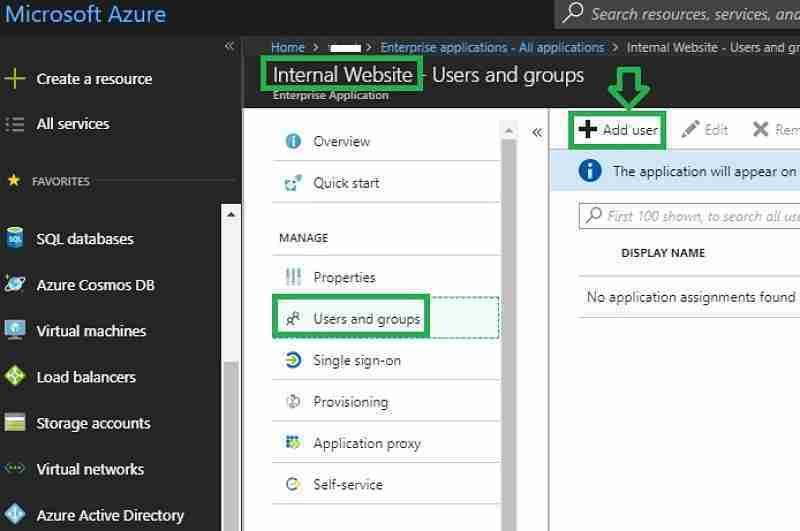Click the application will appear notification banner

point(676,171)
